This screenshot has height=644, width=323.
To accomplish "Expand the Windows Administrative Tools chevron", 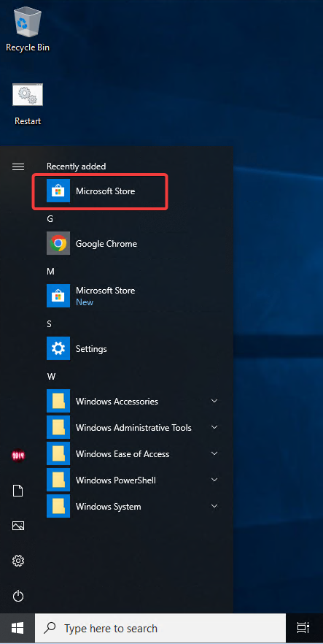I will click(214, 427).
